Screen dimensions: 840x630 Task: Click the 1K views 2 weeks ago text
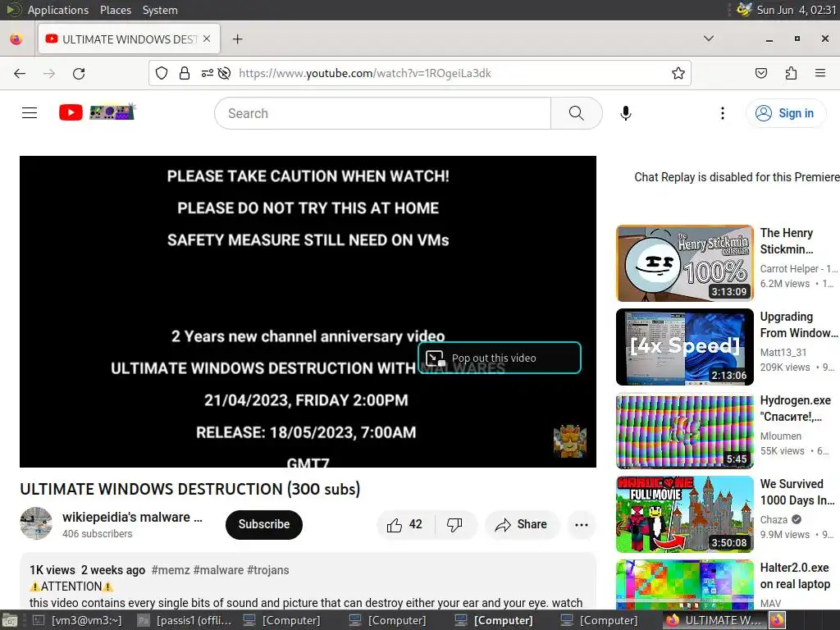pos(87,571)
